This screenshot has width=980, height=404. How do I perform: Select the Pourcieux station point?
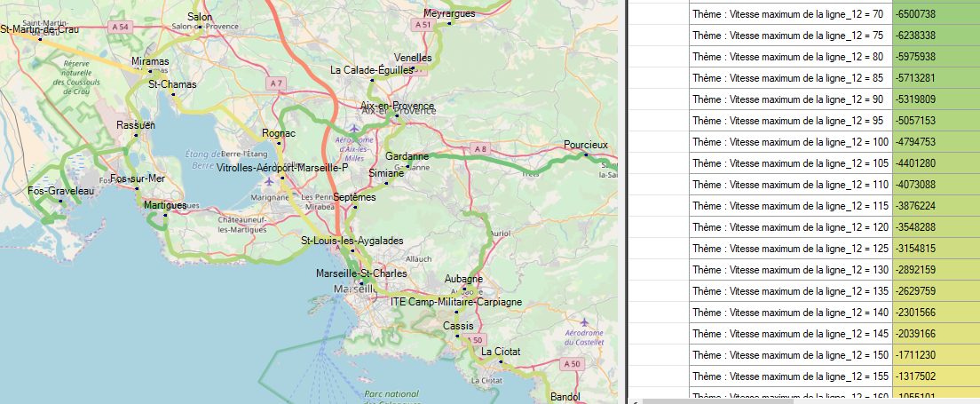point(586,154)
